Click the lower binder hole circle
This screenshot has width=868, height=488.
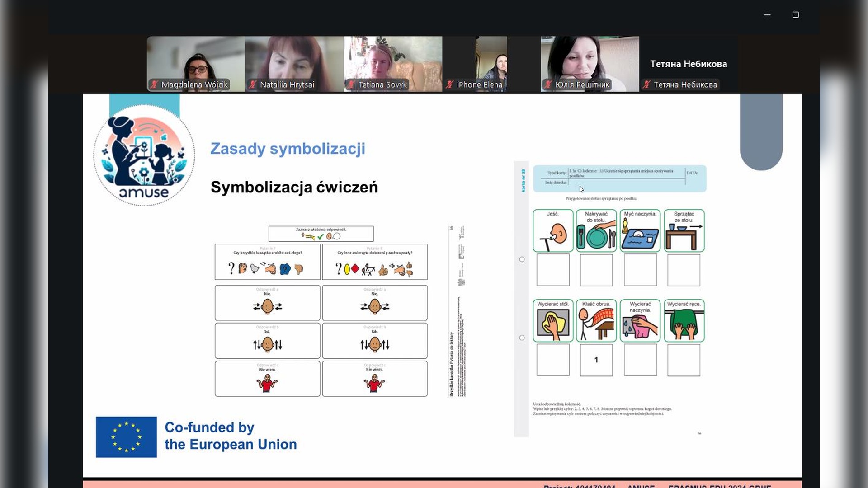(522, 338)
